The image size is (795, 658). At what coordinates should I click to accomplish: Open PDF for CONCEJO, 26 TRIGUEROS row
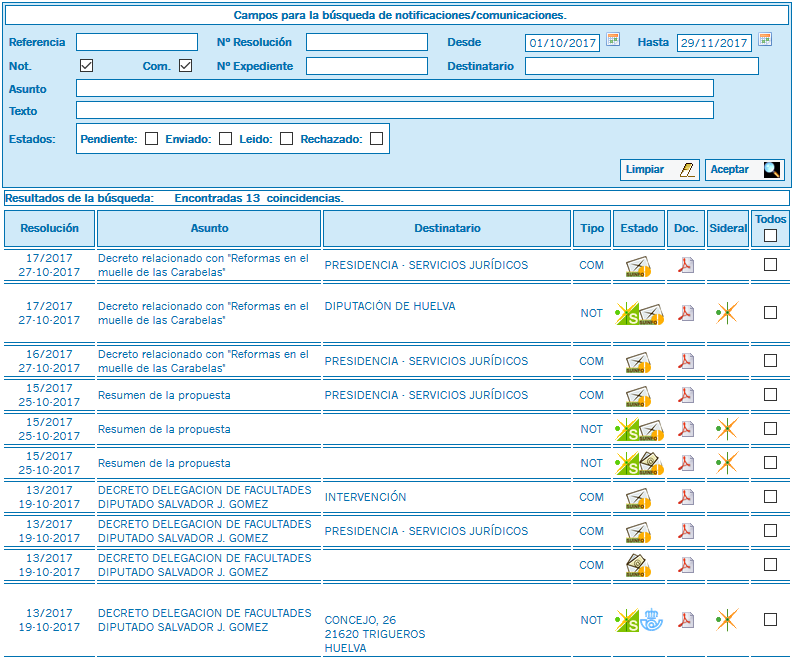tap(686, 620)
